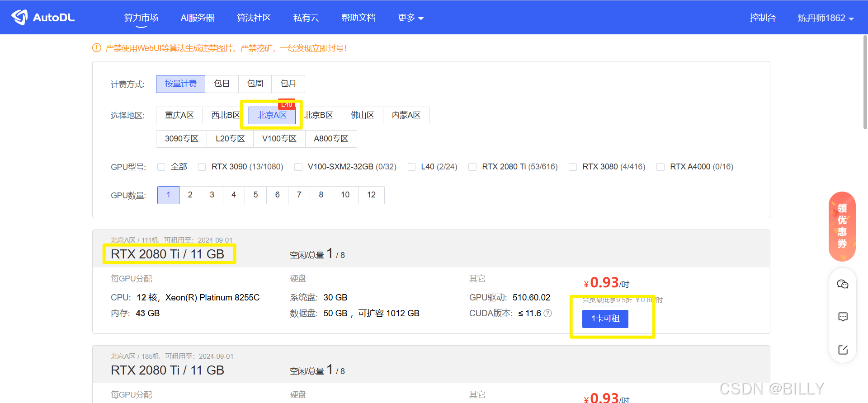Select 包月 billing mode

pos(288,84)
